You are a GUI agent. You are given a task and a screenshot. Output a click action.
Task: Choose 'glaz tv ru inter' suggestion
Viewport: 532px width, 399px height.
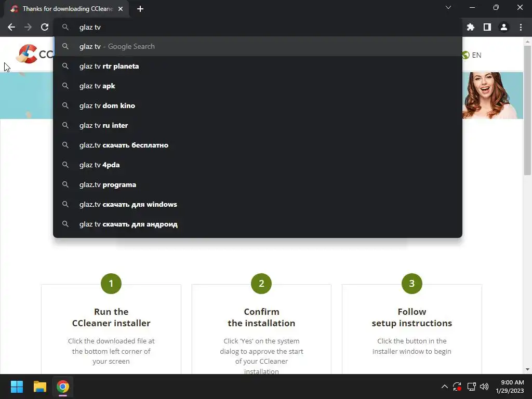258,125
